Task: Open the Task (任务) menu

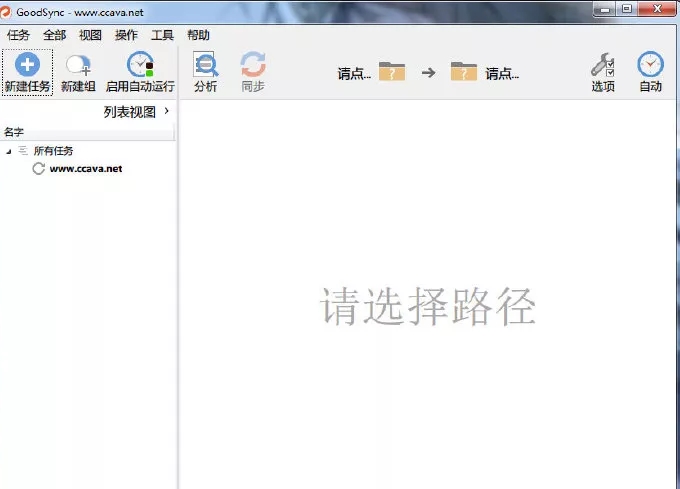Action: tap(19, 35)
